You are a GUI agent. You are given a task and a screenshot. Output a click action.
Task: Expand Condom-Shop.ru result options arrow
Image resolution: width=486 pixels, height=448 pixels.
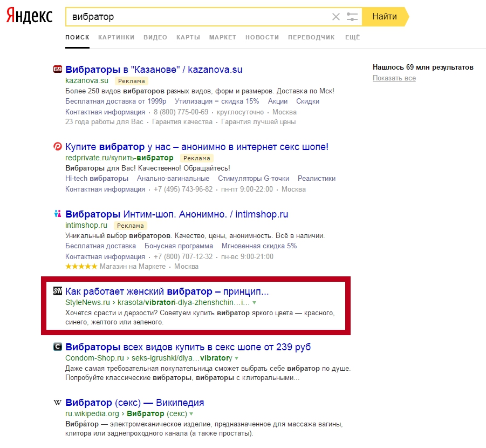237,358
